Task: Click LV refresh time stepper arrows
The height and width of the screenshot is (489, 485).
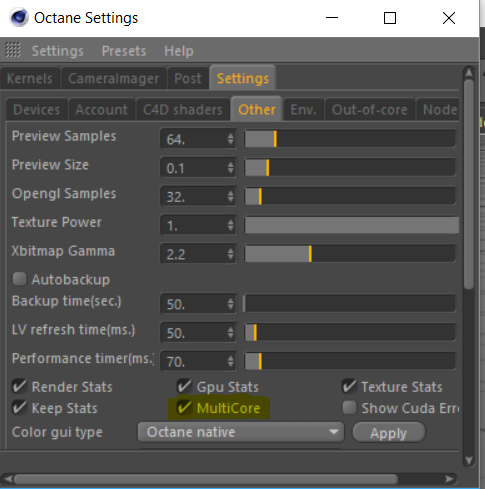Action: pyautogui.click(x=231, y=333)
